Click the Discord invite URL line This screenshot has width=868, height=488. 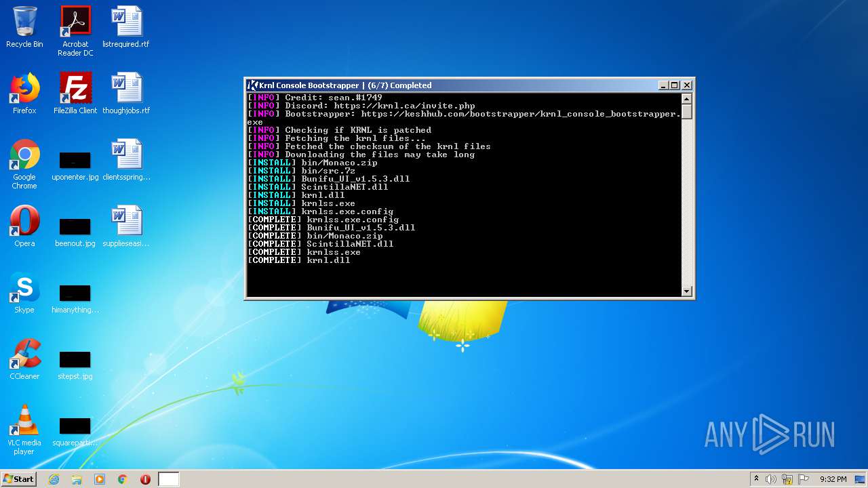point(361,106)
